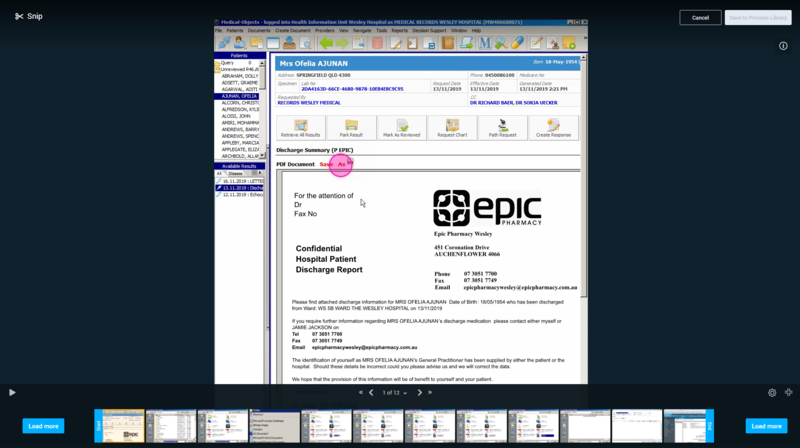Click the document refresh icon in toolbar
The image size is (800, 448).
coord(429,43)
